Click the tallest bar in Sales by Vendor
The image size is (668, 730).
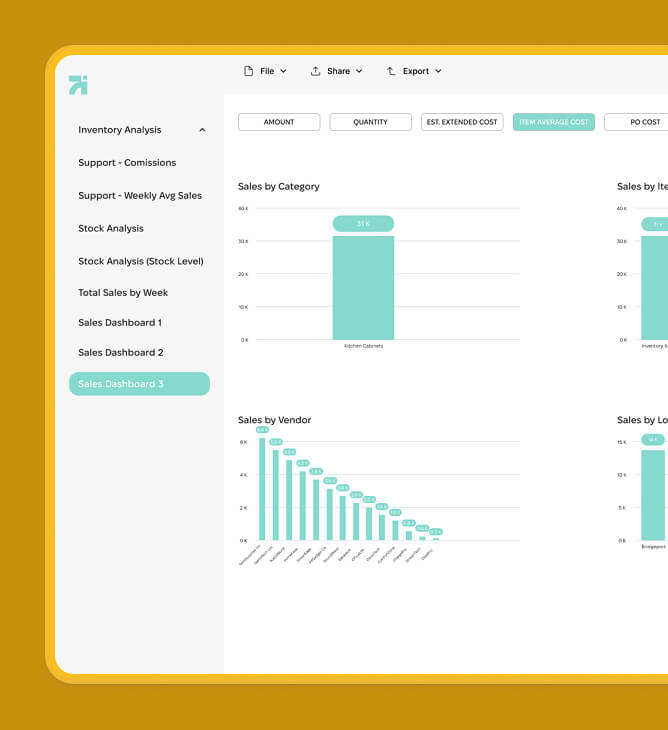[x=262, y=488]
